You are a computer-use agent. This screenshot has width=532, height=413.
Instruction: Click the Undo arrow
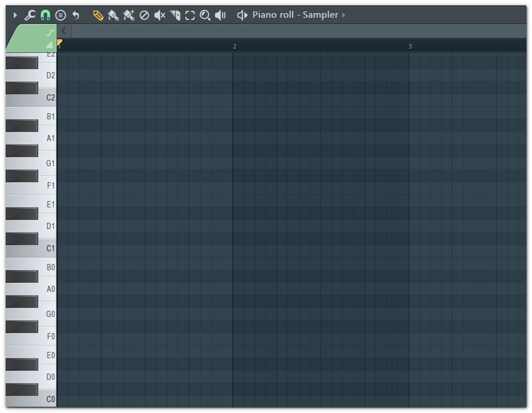click(75, 15)
